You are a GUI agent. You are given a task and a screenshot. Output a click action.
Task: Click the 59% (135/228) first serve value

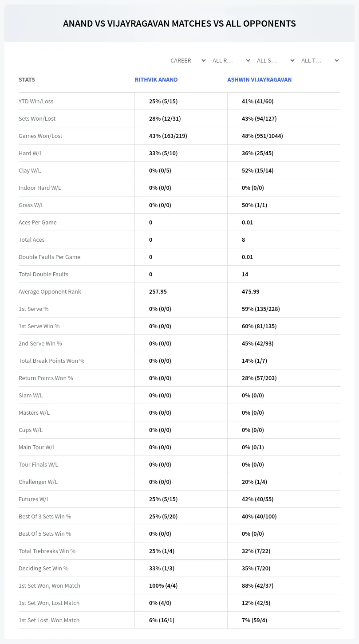[x=261, y=309]
